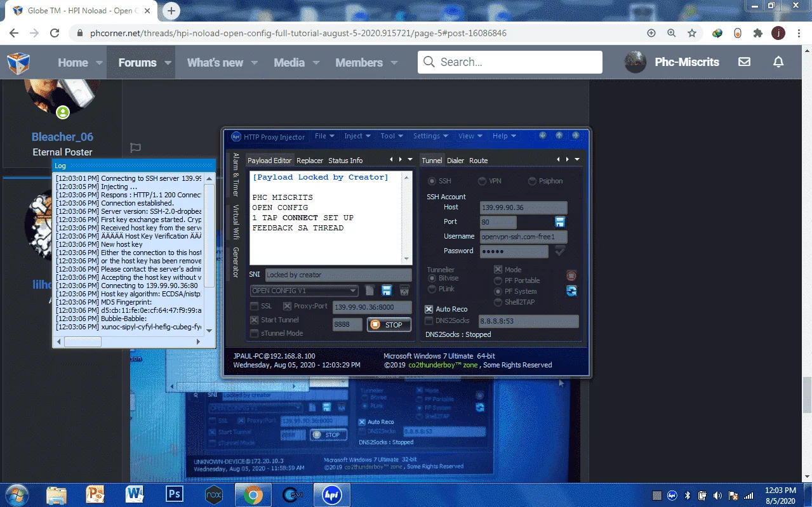This screenshot has height=507, width=812.
Task: Switch to the Replacer tab
Action: [310, 161]
